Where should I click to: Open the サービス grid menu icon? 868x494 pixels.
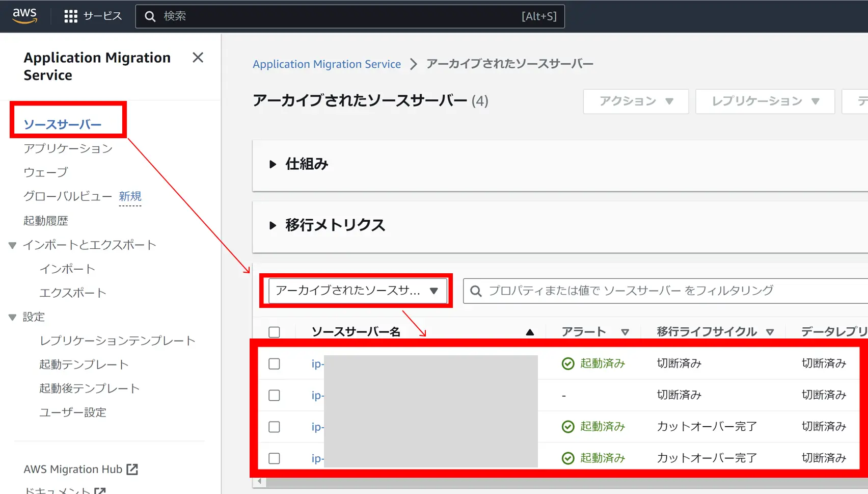point(71,16)
